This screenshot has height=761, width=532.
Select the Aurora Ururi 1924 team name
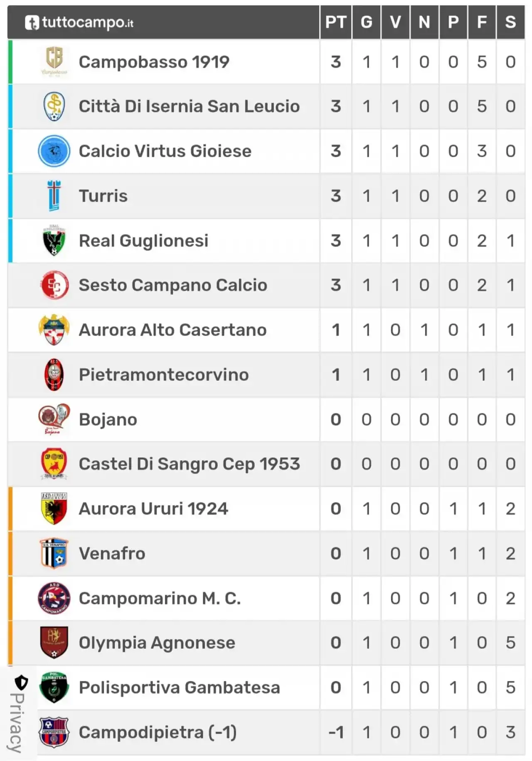click(x=153, y=509)
